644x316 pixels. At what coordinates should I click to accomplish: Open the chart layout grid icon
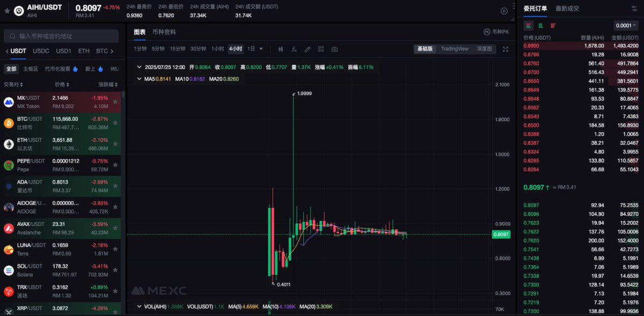[321, 49]
